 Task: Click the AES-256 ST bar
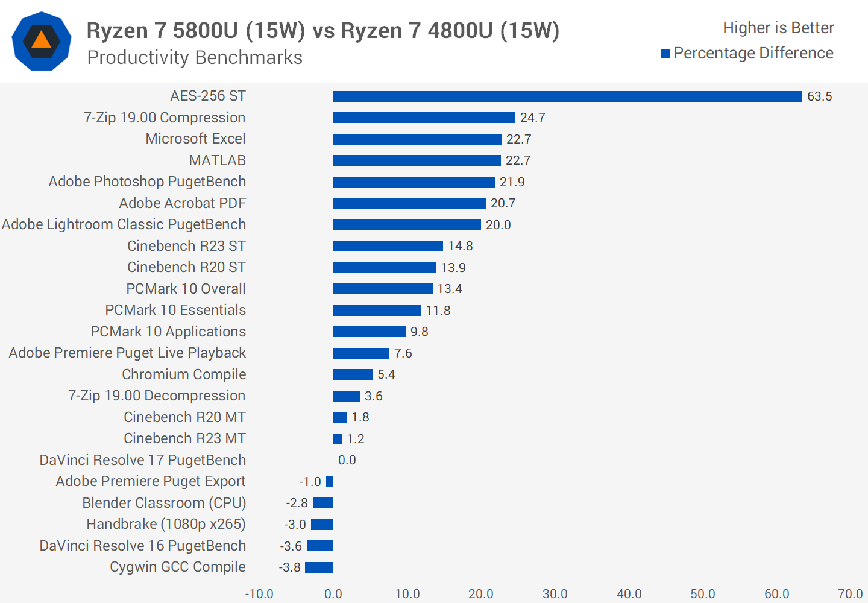coord(567,96)
